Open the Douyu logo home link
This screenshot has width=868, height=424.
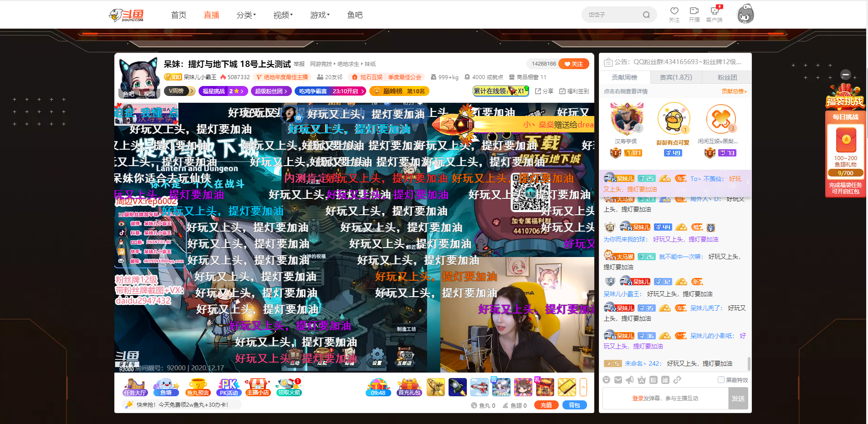point(127,15)
